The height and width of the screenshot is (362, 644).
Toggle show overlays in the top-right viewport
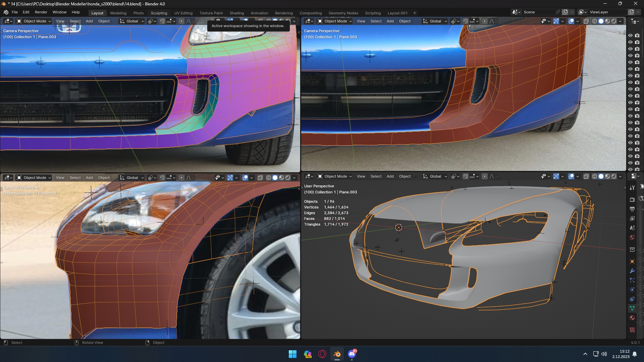571,21
